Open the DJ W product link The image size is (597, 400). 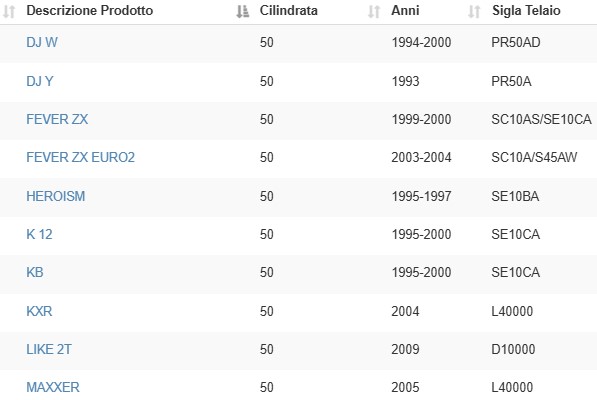pos(42,42)
